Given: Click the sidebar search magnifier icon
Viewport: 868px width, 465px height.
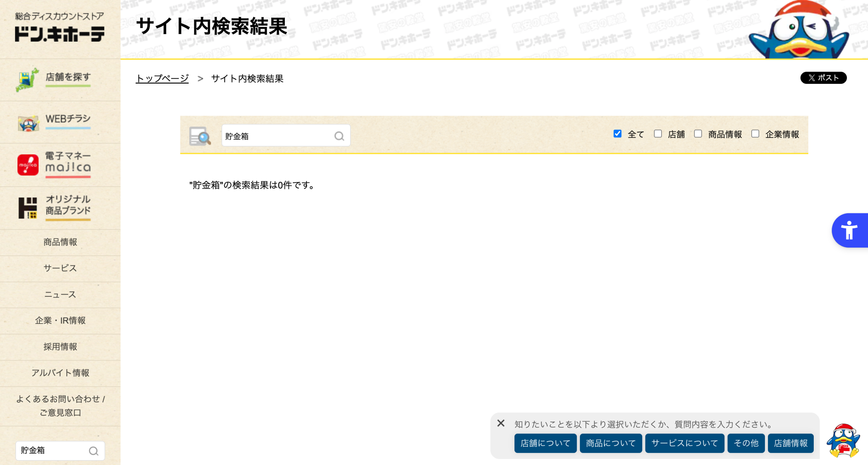Looking at the screenshot, I should pos(94,451).
